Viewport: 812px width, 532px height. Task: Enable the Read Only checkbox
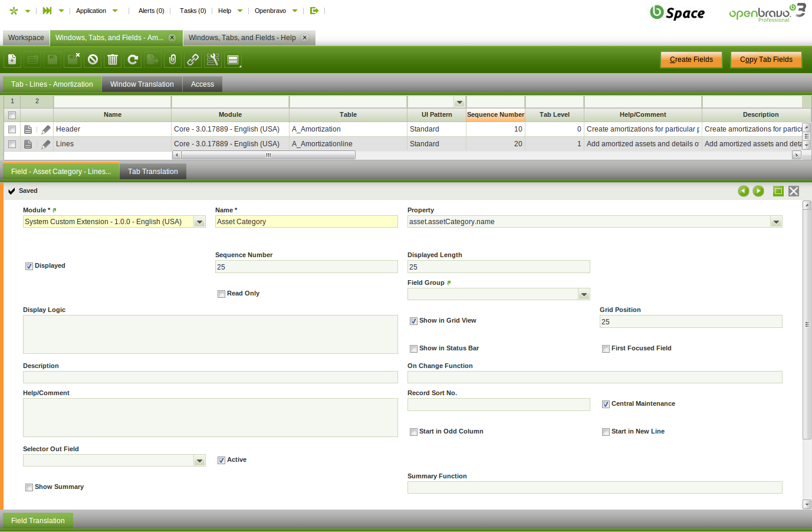221,294
